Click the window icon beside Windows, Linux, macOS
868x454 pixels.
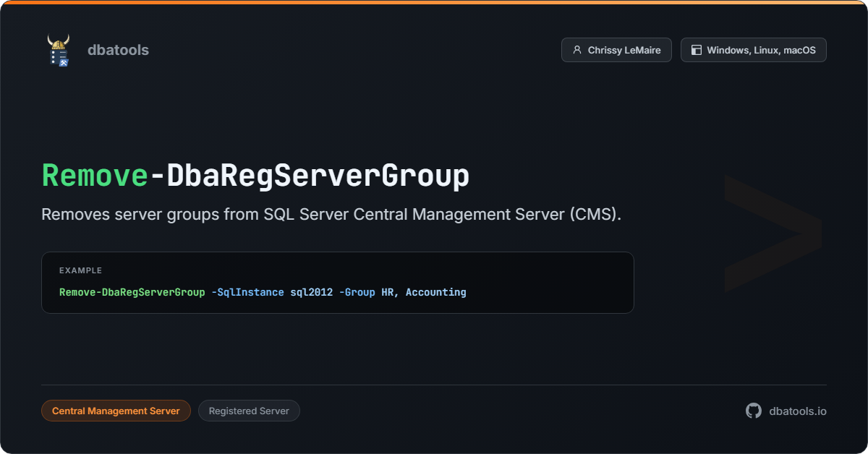pos(697,51)
